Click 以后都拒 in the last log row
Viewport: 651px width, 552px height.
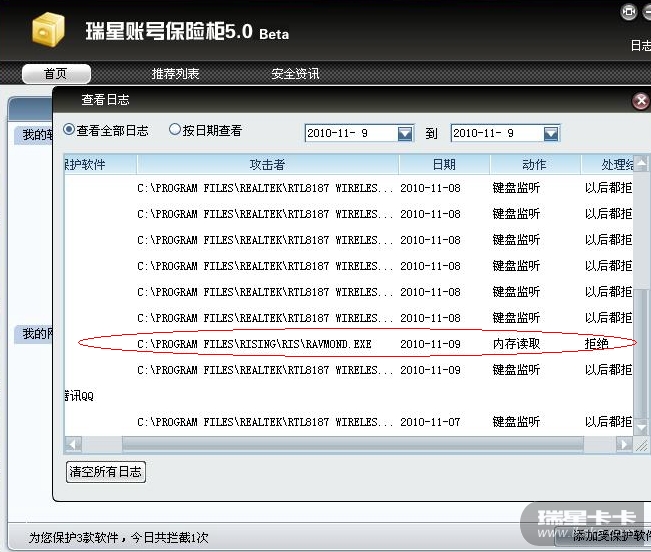pyautogui.click(x=608, y=422)
